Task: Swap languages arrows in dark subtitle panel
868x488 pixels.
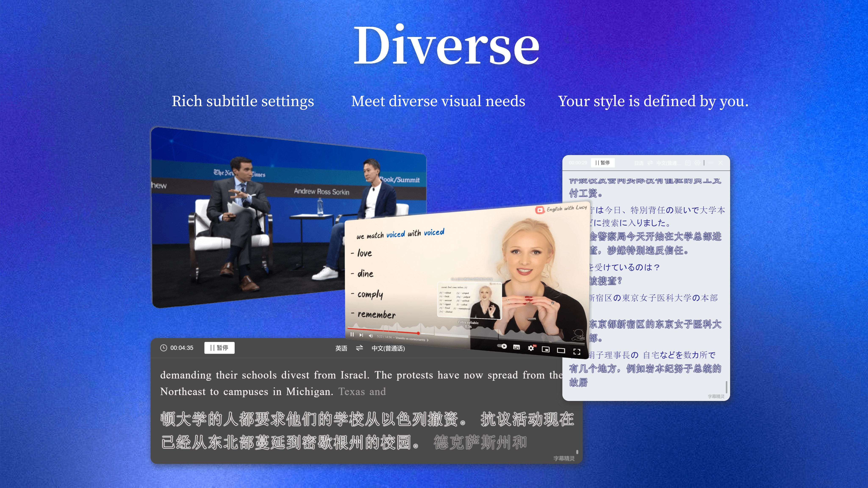Action: [x=359, y=348]
